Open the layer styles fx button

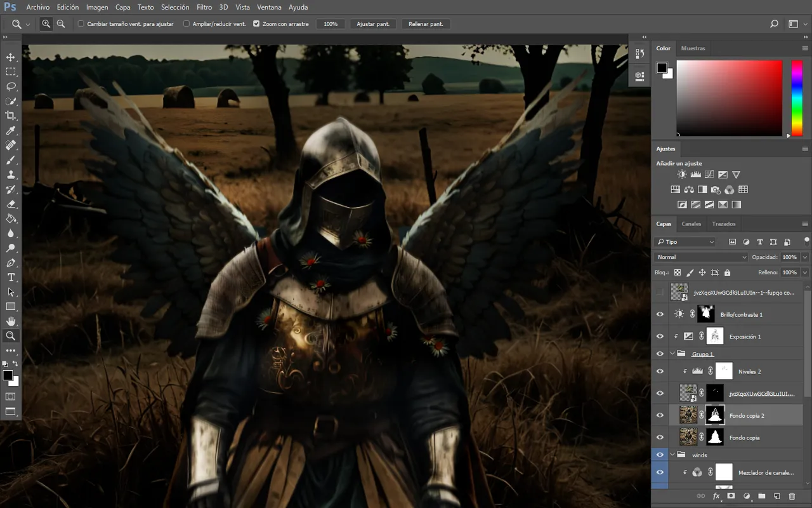tap(716, 496)
